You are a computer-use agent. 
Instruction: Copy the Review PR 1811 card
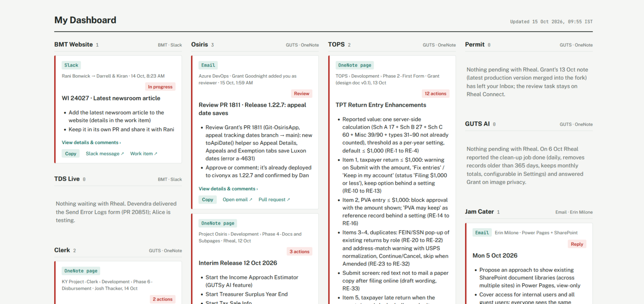tap(207, 200)
